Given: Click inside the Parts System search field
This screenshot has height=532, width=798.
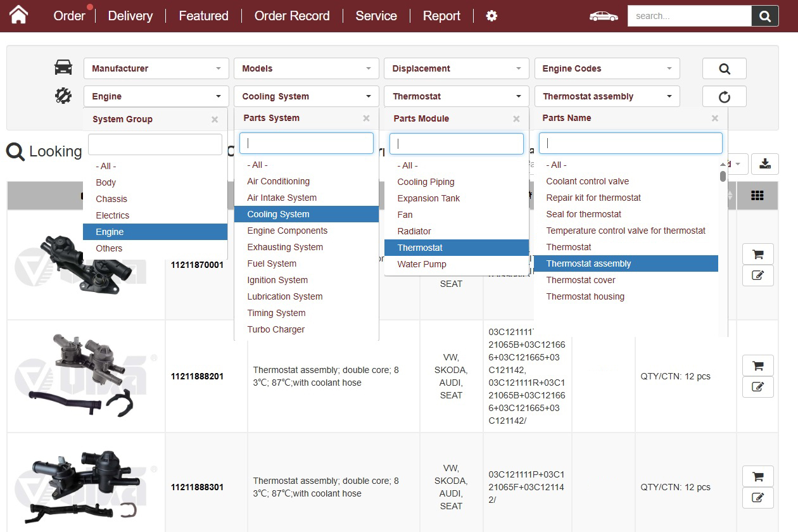Looking at the screenshot, I should [x=307, y=142].
